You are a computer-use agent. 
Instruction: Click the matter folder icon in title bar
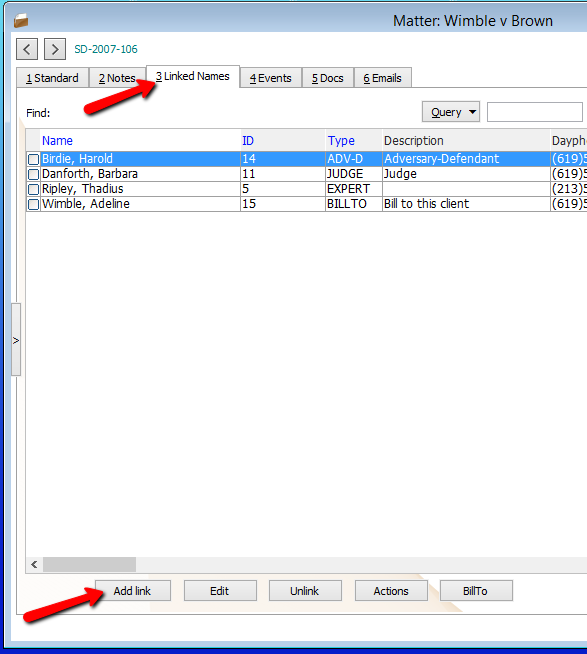point(21,20)
